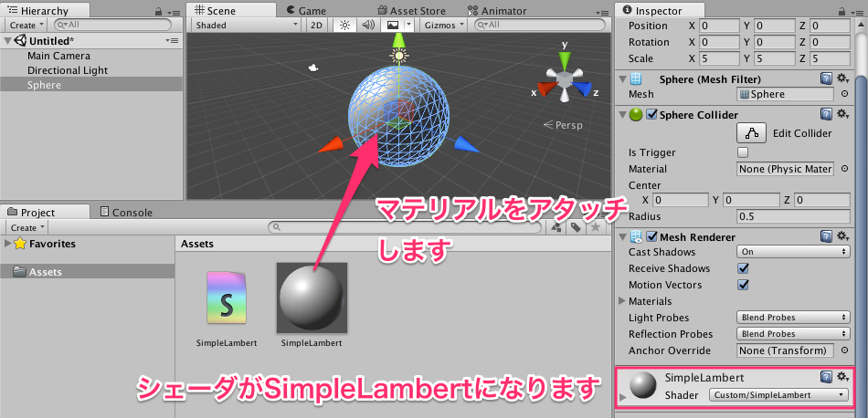Click the Physic Material object picker
868x418 pixels.
coord(844,169)
